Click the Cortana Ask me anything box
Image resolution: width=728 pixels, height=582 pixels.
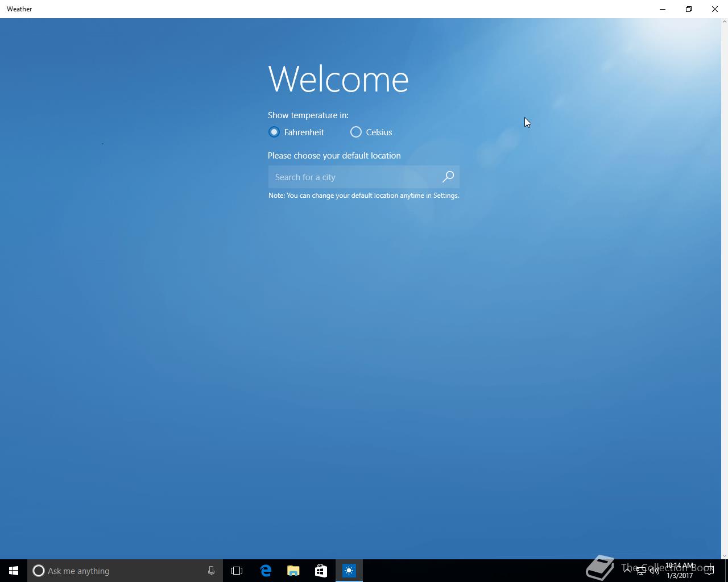125,571
